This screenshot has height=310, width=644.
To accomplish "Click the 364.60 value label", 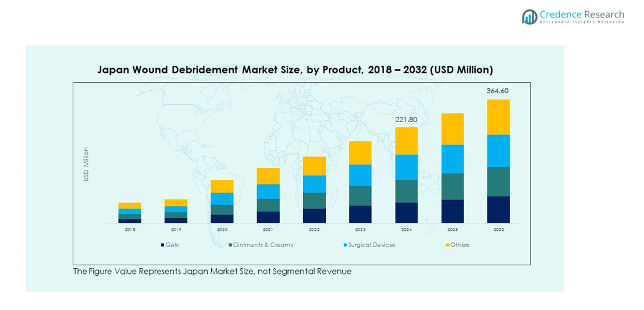I will [498, 91].
